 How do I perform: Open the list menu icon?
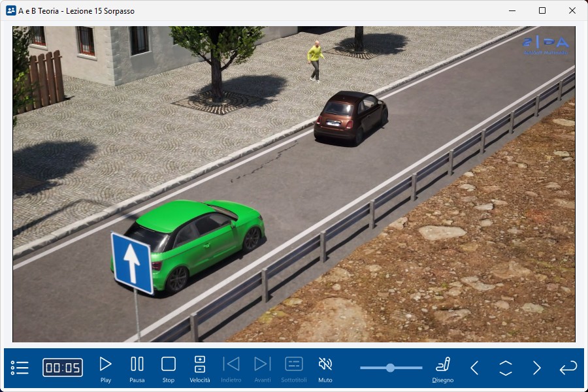[x=20, y=368]
